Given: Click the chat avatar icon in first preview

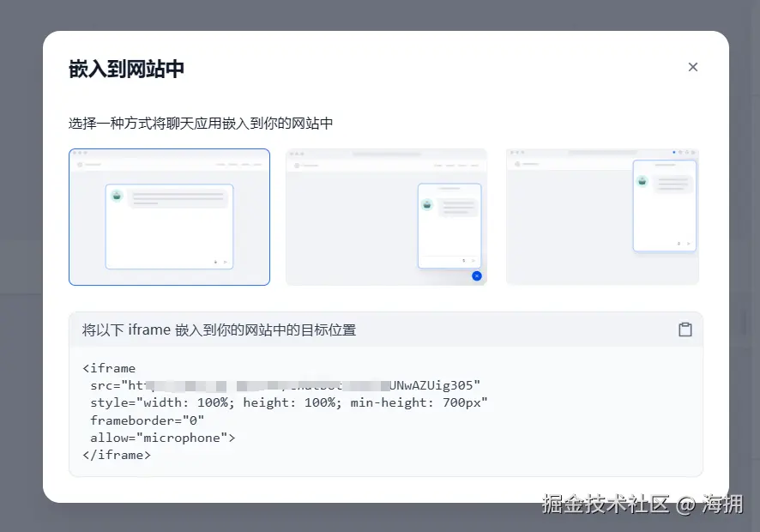Looking at the screenshot, I should pos(117,196).
